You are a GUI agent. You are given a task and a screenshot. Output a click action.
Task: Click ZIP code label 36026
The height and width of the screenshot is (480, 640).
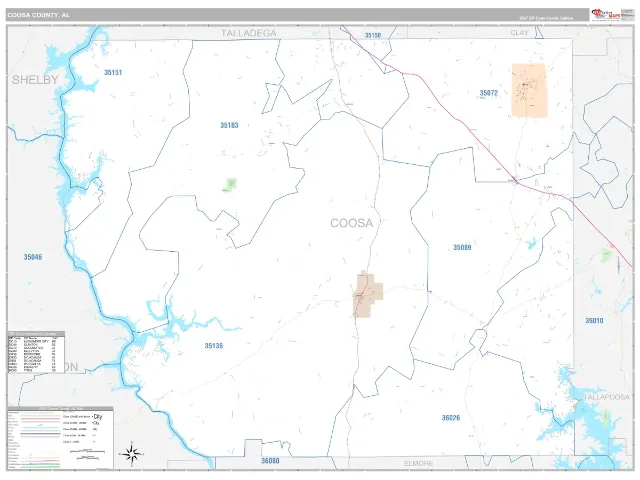click(451, 418)
